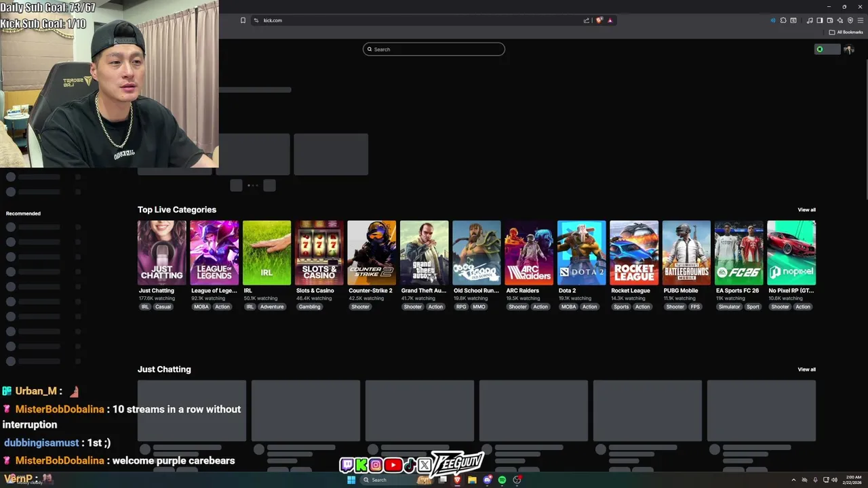The height and width of the screenshot is (488, 868).
Task: Open the PUBG Mobile category thumbnail
Action: [x=686, y=252]
